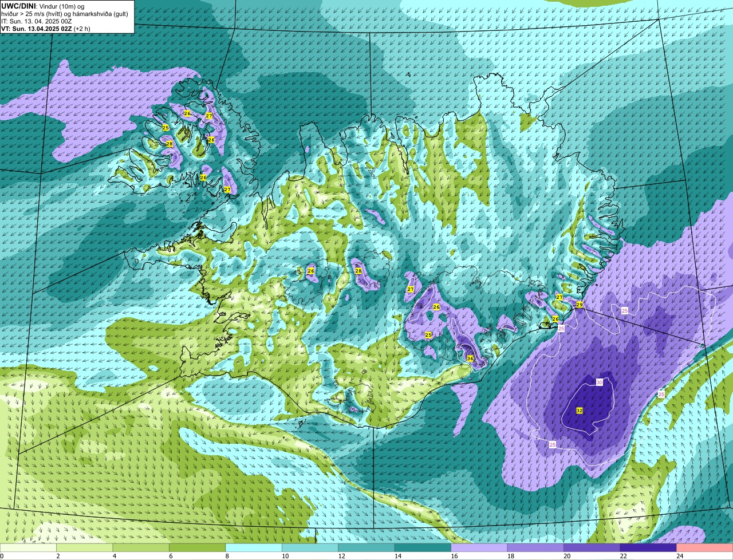The image size is (733, 560).
Task: Click the 12–14 m/s teal legend band
Action: 367,547
